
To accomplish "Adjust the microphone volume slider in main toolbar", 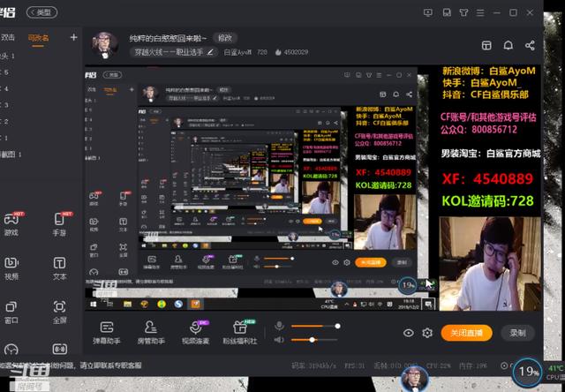I will tap(316, 326).
